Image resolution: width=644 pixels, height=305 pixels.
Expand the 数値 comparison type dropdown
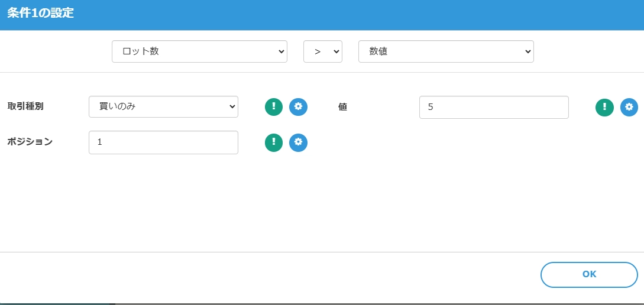pyautogui.click(x=446, y=51)
